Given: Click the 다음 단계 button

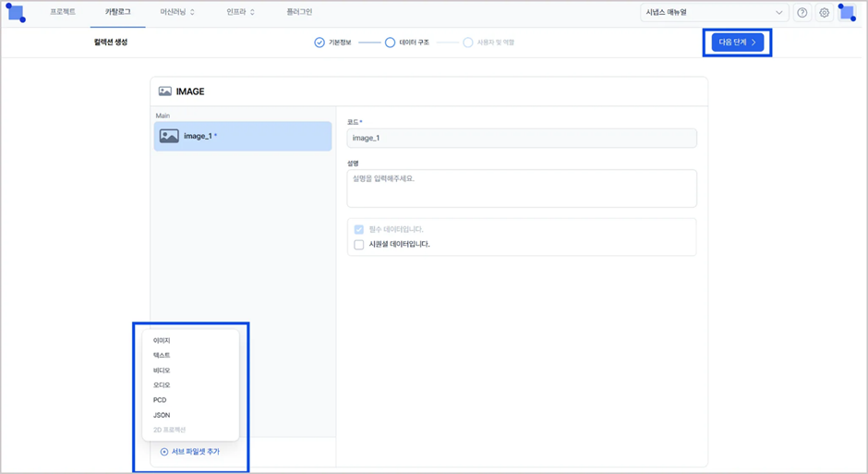Looking at the screenshot, I should [x=738, y=43].
